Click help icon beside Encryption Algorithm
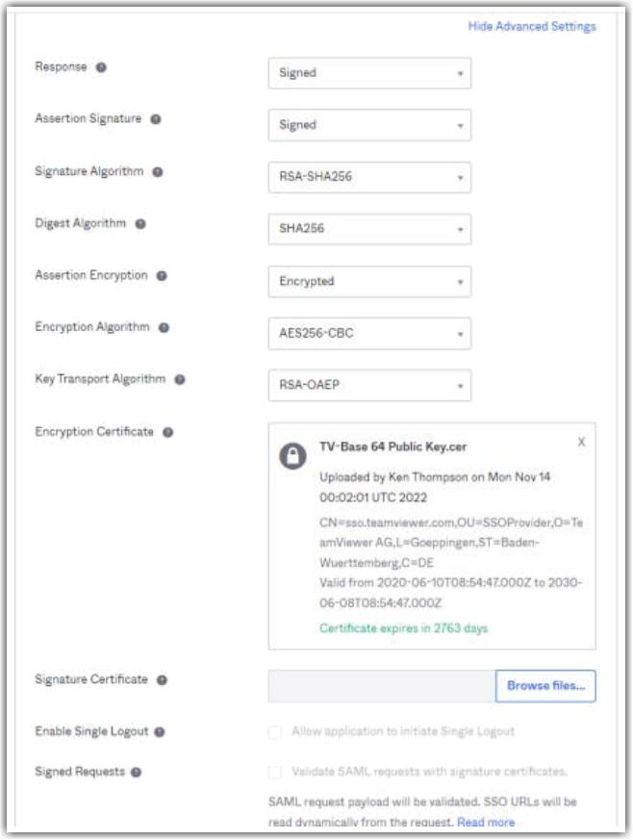This screenshot has height=840, width=633. [x=164, y=328]
